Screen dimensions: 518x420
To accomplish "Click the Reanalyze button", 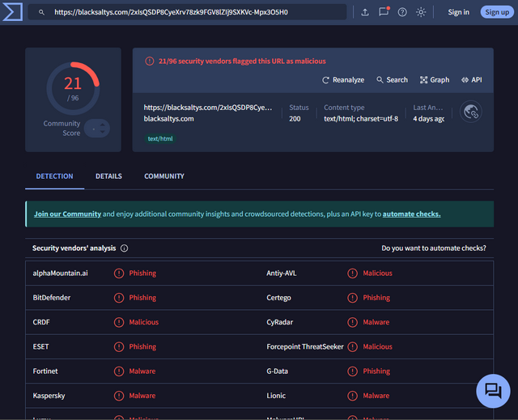I will [343, 80].
